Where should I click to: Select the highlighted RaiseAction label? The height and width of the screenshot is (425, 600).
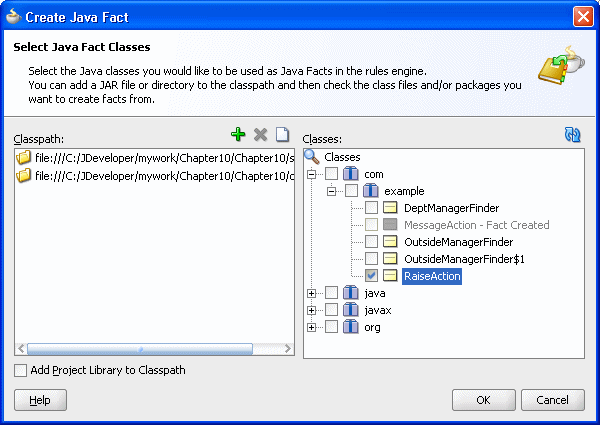[x=432, y=276]
